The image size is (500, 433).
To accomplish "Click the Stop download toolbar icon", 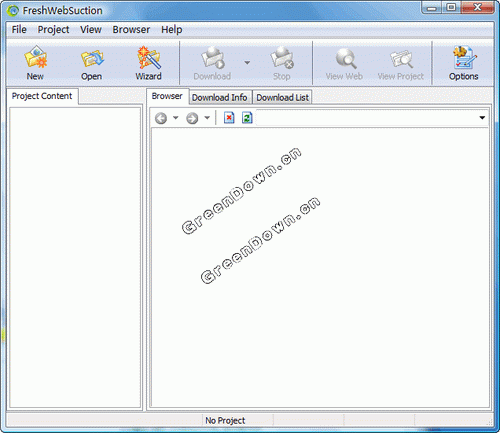I will point(282,58).
